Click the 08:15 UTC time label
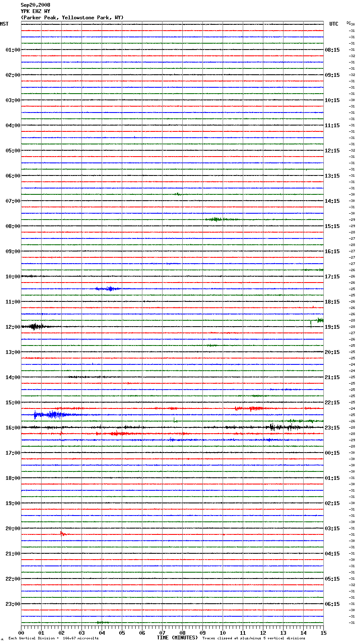Image resolution: width=357 pixels, height=644 pixels. pos(332,50)
